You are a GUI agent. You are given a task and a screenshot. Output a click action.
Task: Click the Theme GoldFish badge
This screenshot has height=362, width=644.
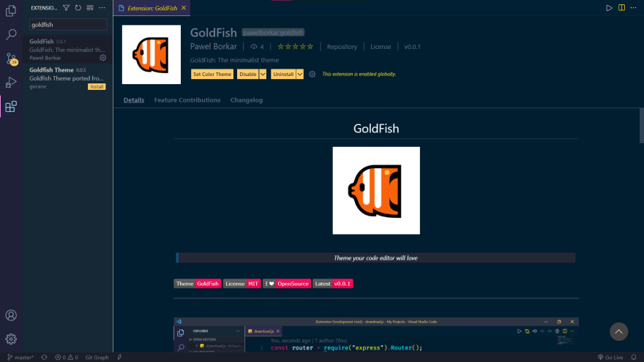198,284
